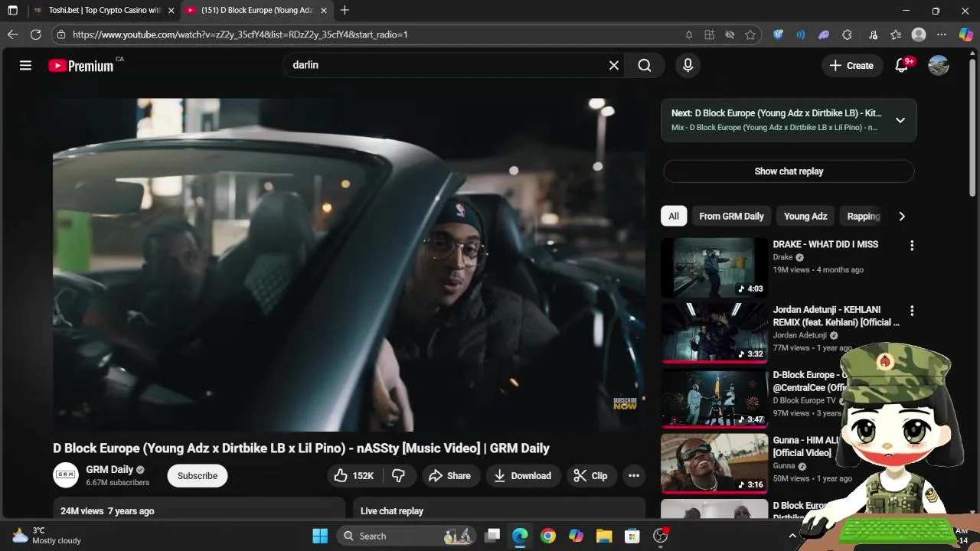
Task: Open more actions ellipsis under the video
Action: (634, 475)
